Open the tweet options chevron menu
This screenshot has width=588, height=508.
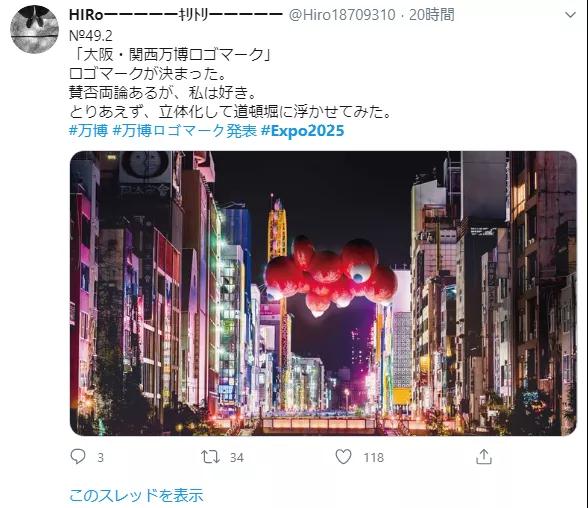[x=570, y=15]
